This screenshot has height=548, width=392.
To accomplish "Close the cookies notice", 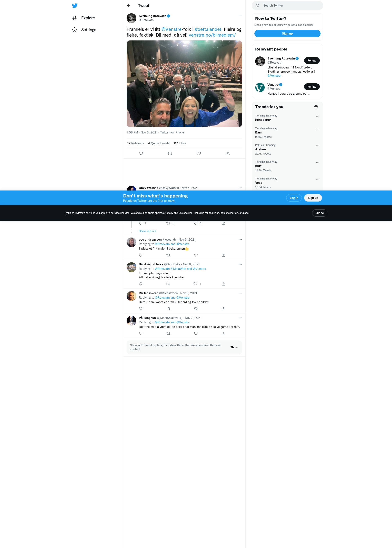I will 320,213.
